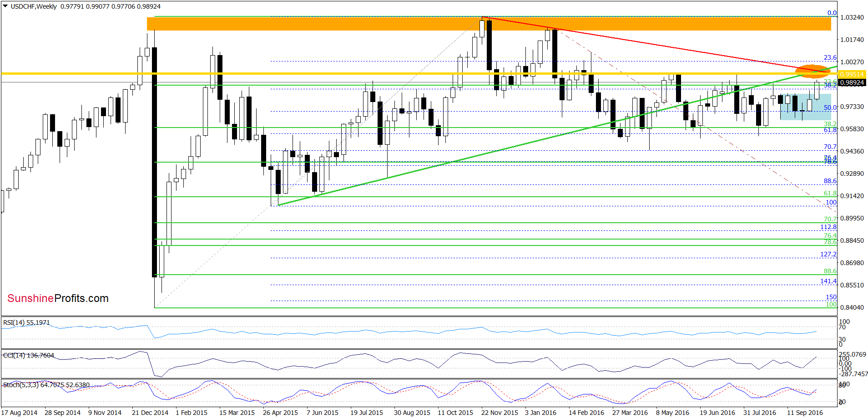Click the current price tag 0.98924
The height and width of the screenshot is (419, 868).
tap(852, 82)
